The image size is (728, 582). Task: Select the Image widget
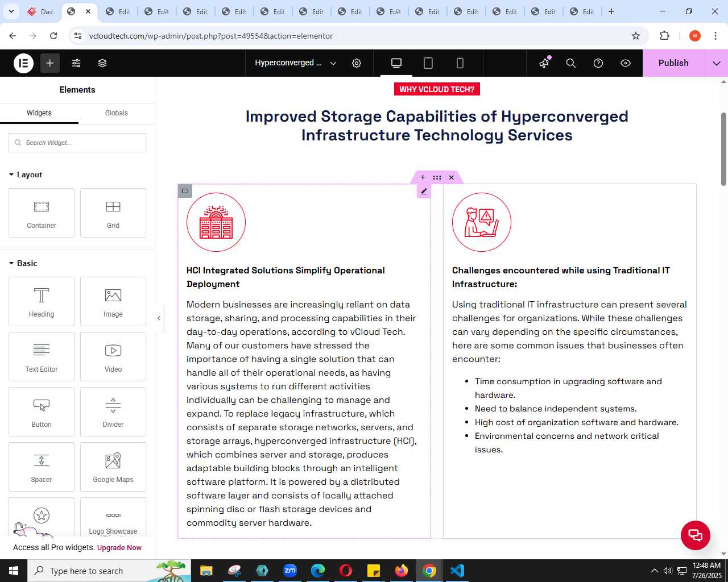click(x=113, y=302)
